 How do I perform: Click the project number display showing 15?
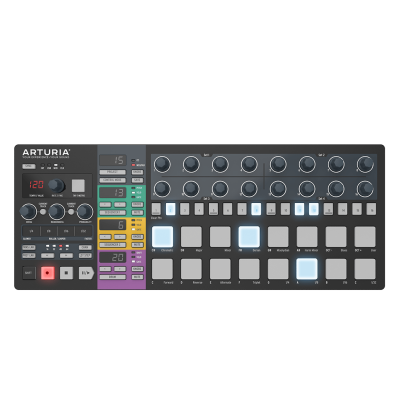(113, 160)
